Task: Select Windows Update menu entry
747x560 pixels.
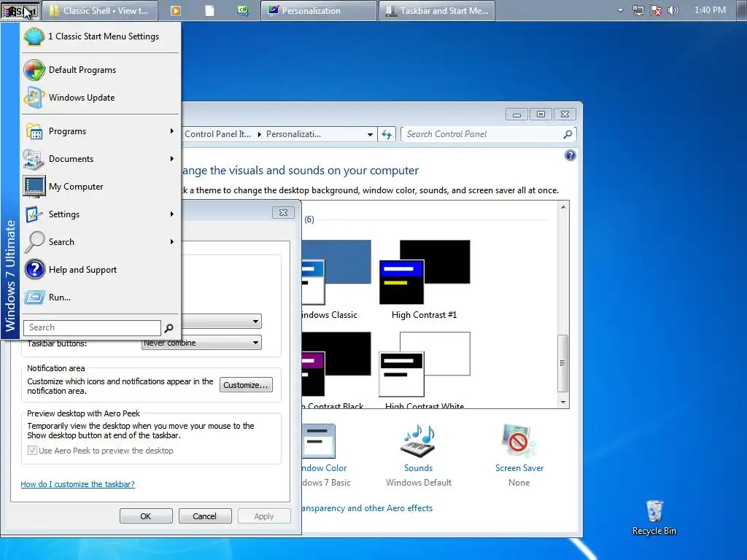Action: pyautogui.click(x=100, y=98)
